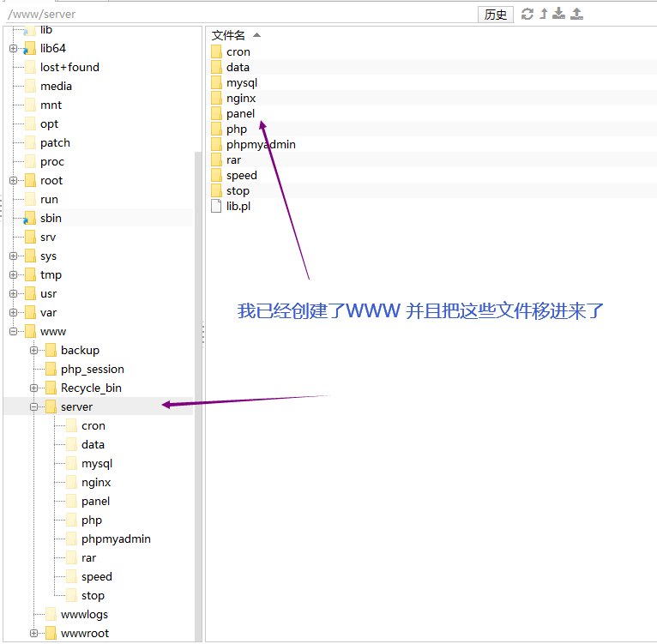Select the lib.pl file icon

coord(216,207)
